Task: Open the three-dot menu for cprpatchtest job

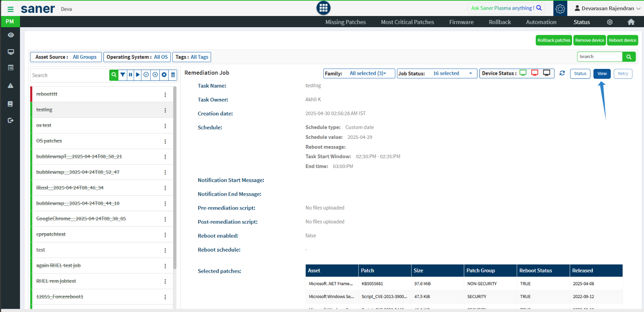Action: [x=165, y=235]
